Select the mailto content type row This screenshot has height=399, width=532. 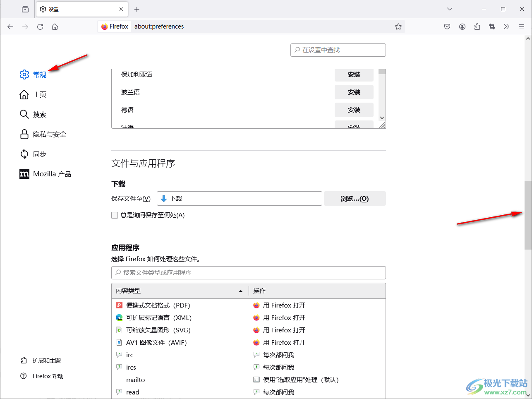[x=249, y=380]
